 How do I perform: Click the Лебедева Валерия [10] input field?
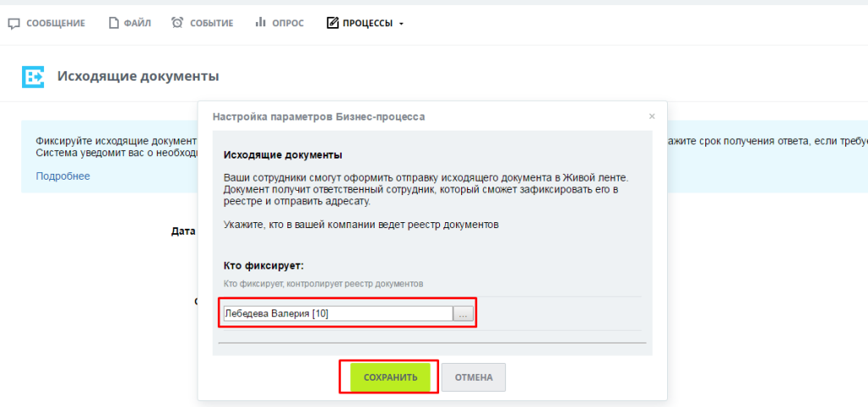pyautogui.click(x=337, y=314)
